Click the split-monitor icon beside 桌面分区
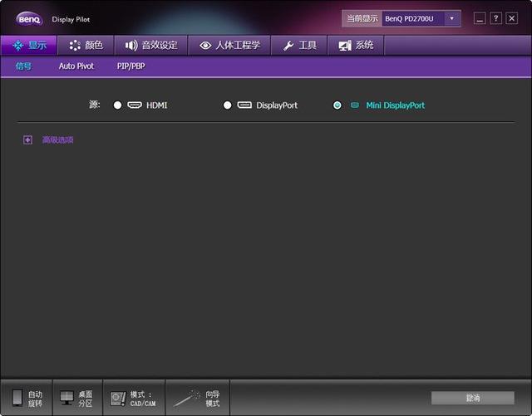The height and width of the screenshot is (416, 532). click(66, 398)
